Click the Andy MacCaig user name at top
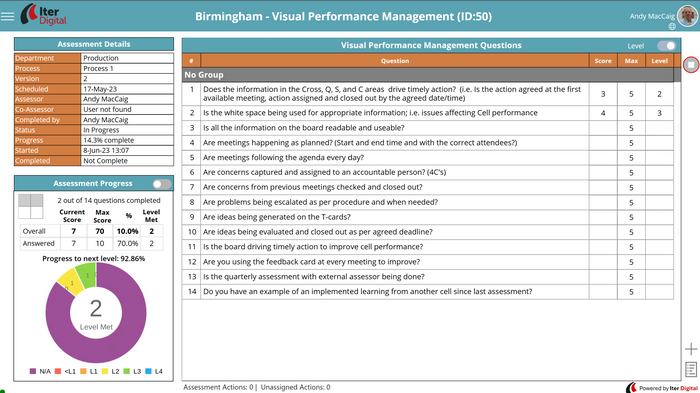 (x=652, y=16)
